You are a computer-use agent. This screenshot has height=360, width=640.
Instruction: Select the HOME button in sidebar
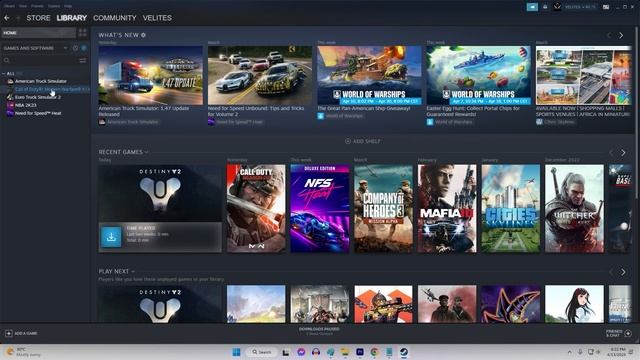point(39,33)
